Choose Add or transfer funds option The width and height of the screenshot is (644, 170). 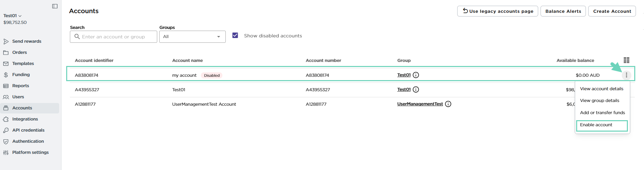pos(602,113)
